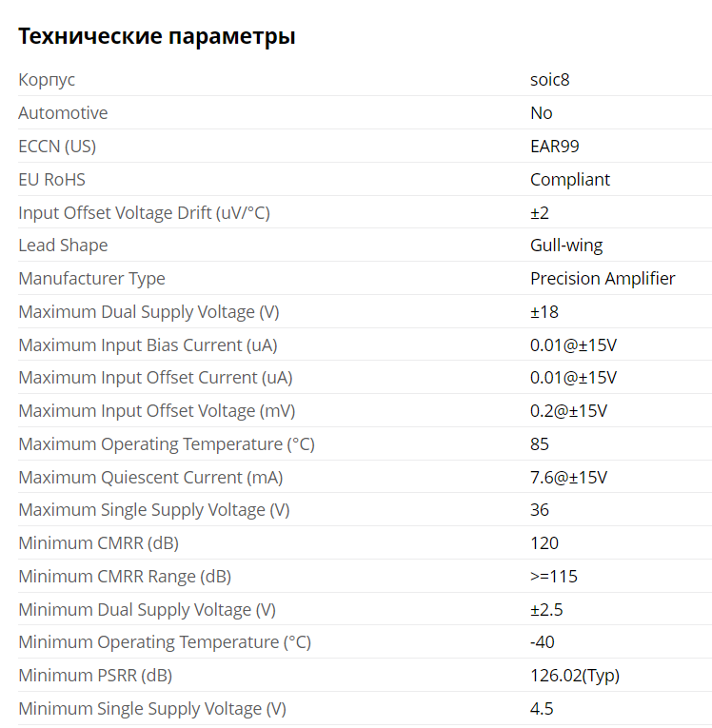Click the "Precision Amplifier" manufacturer type value
This screenshot has height=728, width=712.
[x=603, y=279]
